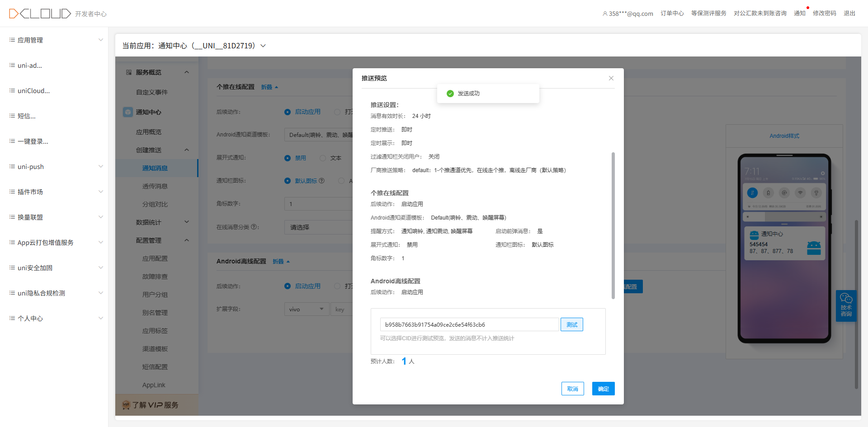
Task: Select 默认图标 radio for 通知栏图标
Action: [x=288, y=181]
